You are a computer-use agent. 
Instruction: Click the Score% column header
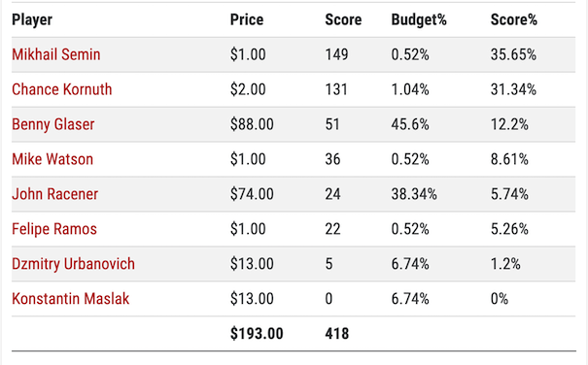click(514, 19)
